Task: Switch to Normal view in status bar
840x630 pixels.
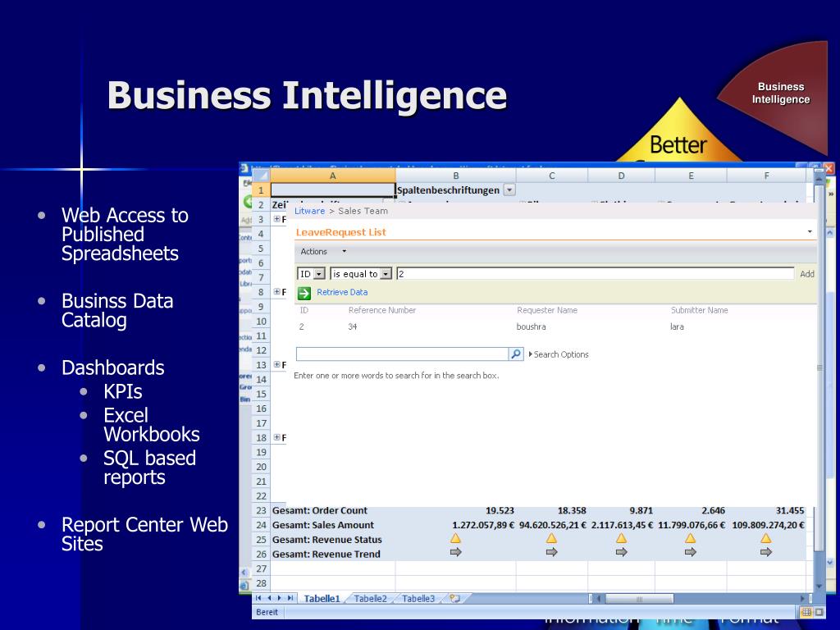Action: tap(806, 612)
